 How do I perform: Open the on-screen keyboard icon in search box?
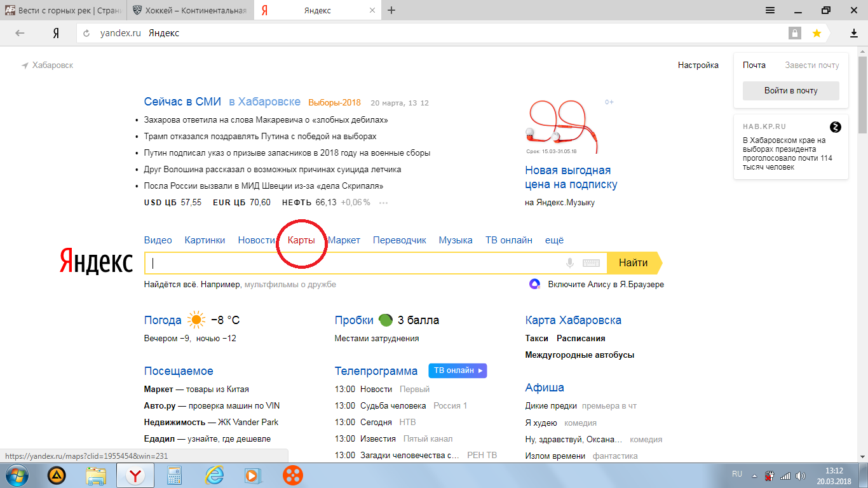click(591, 263)
